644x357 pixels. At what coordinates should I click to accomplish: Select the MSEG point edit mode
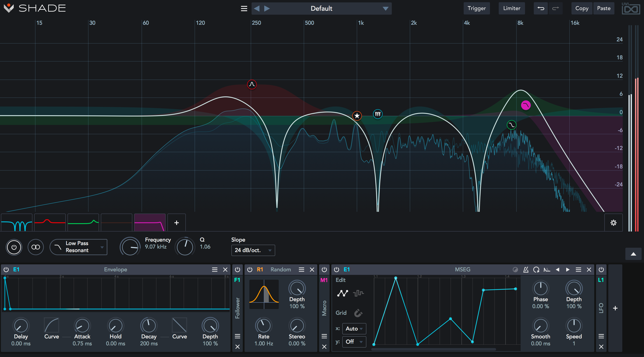342,293
